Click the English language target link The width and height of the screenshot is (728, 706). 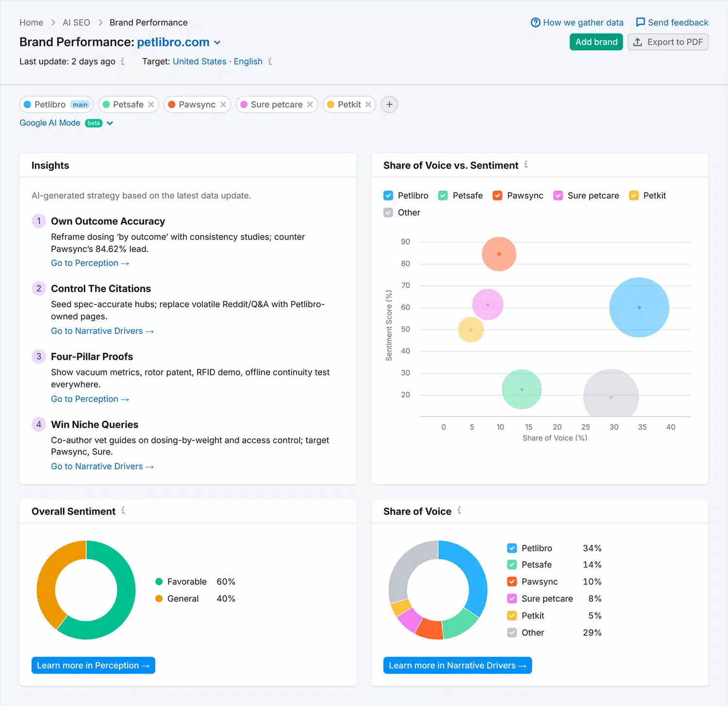point(248,62)
